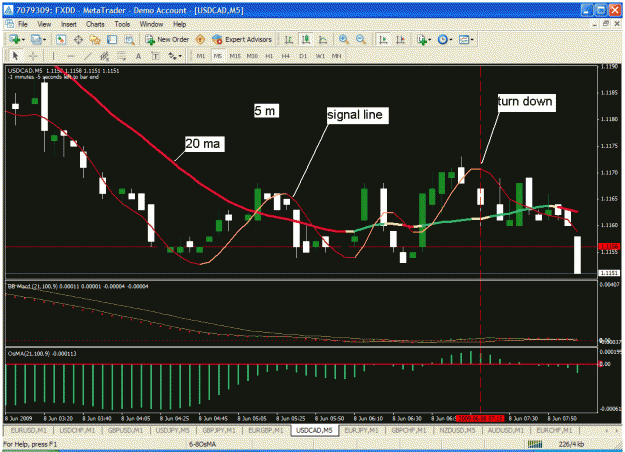
Task: Switch to the EURUSD,M1 chart tab
Action: [x=29, y=430]
